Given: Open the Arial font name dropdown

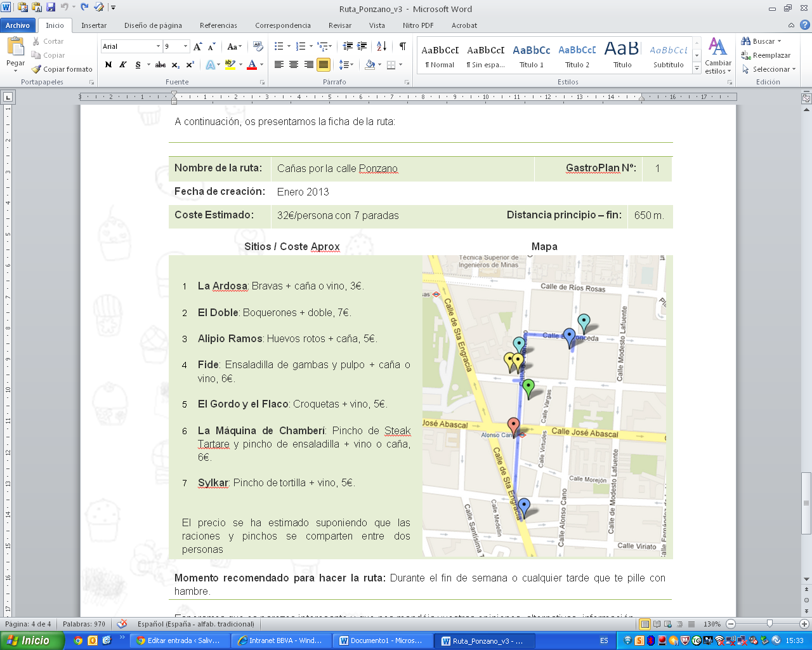Looking at the screenshot, I should click(x=158, y=46).
